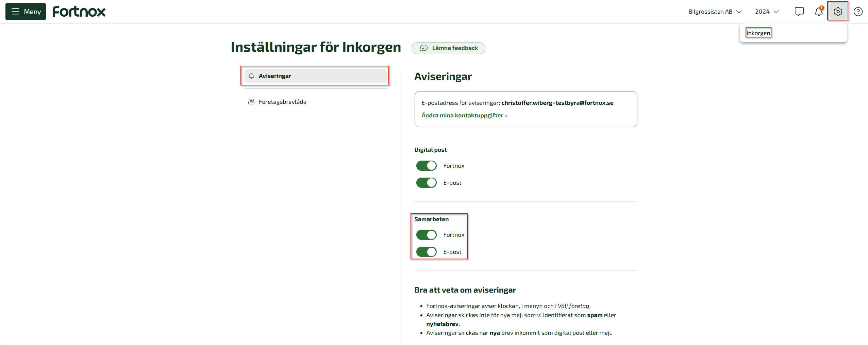Disable Fortnox toggle under Samarbeten
868x345 pixels.
tap(426, 234)
